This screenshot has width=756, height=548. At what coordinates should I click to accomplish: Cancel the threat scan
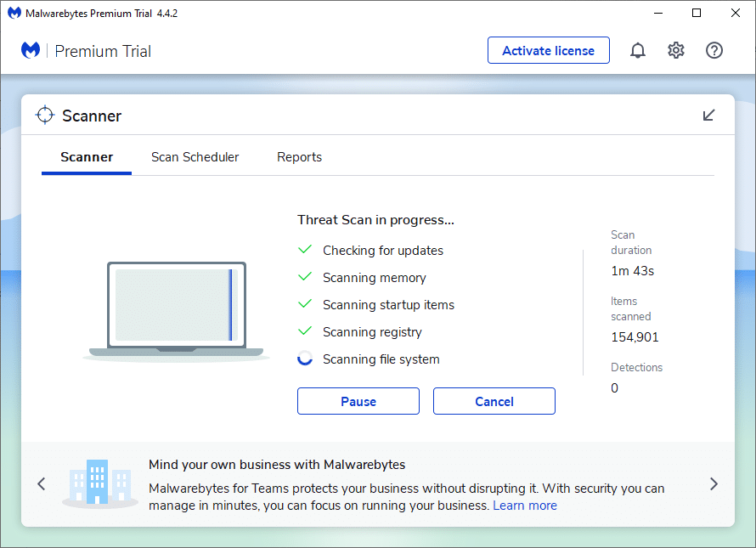tap(494, 401)
